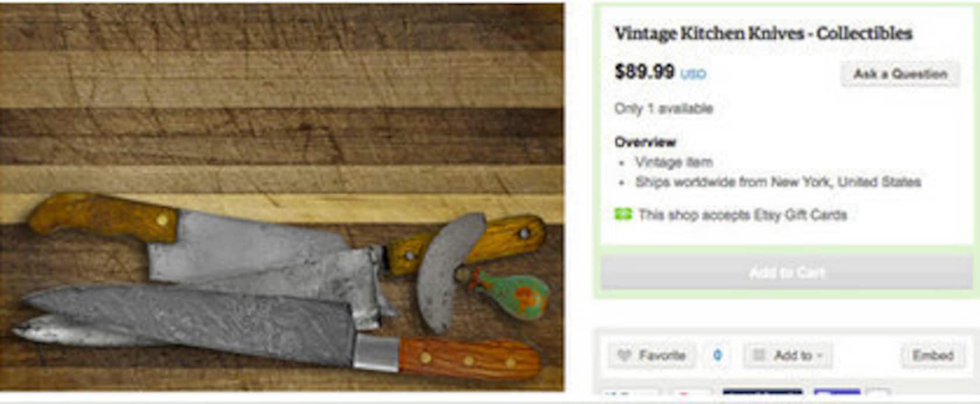Image resolution: width=980 pixels, height=404 pixels.
Task: Click the partially visible red share button
Action: 692,394
